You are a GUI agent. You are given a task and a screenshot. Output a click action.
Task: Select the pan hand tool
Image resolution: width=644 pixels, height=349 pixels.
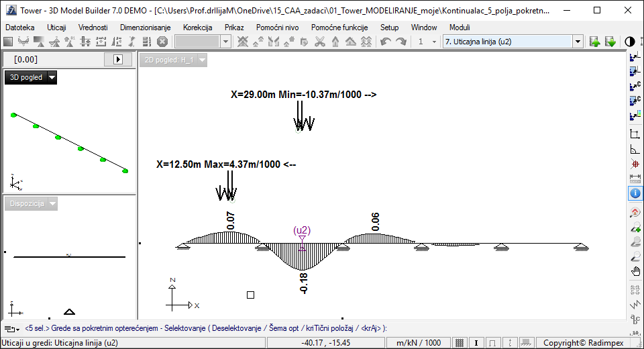pos(635,271)
